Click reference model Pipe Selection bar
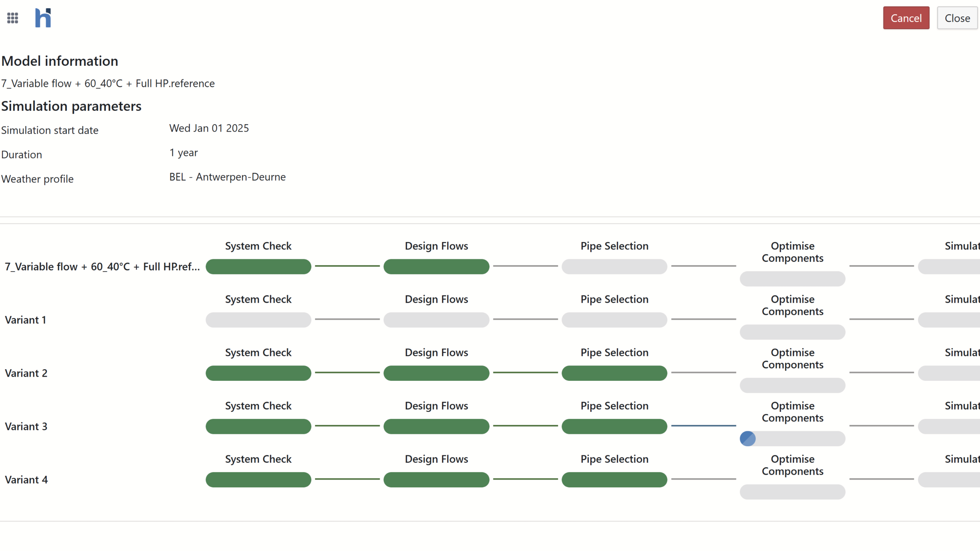 [614, 267]
